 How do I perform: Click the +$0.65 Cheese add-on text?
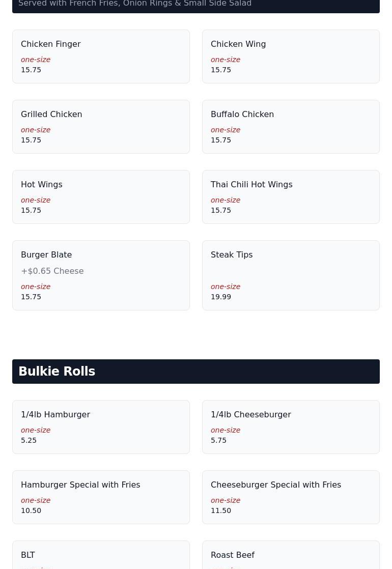[x=52, y=271]
